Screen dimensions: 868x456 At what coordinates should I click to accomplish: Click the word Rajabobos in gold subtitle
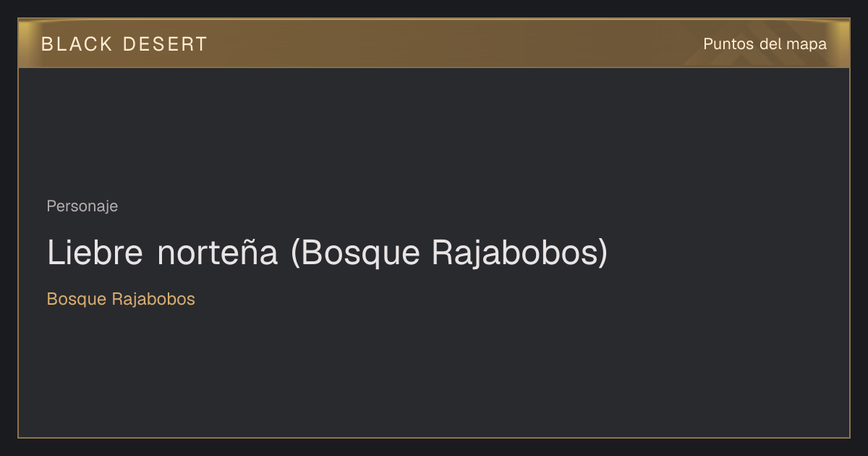pos(153,299)
